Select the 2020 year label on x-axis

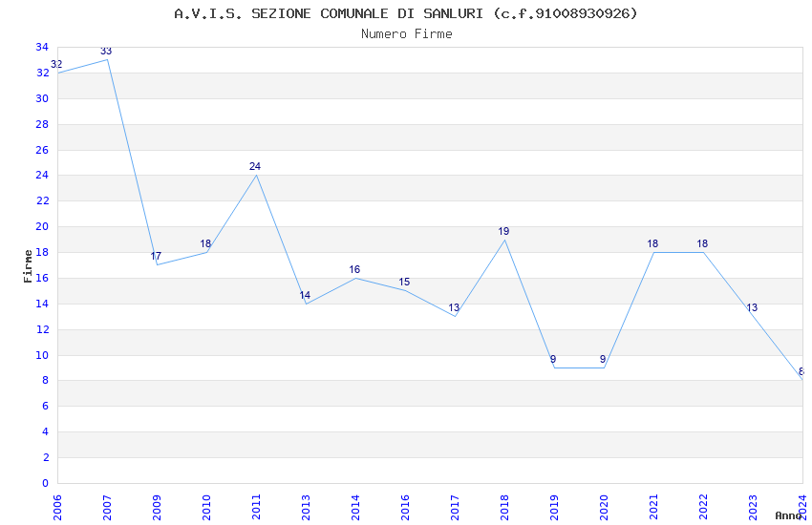pos(605,508)
